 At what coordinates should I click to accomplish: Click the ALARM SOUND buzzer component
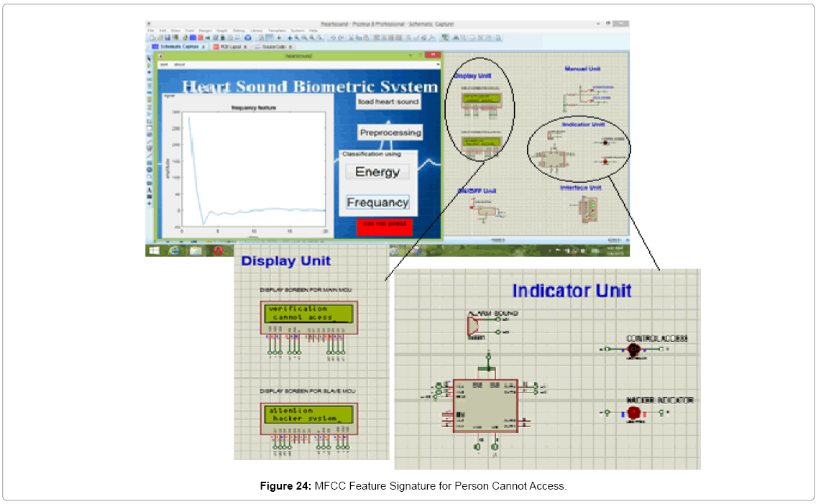(475, 327)
